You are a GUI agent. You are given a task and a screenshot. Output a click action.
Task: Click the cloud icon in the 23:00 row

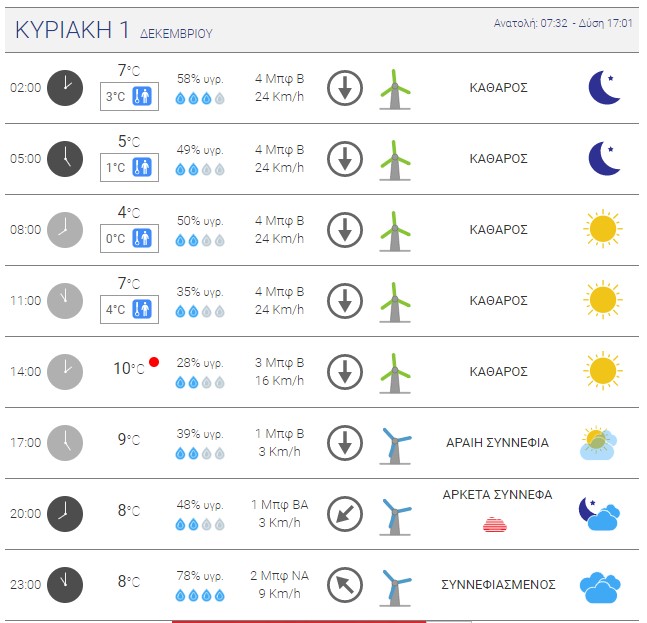click(x=602, y=585)
